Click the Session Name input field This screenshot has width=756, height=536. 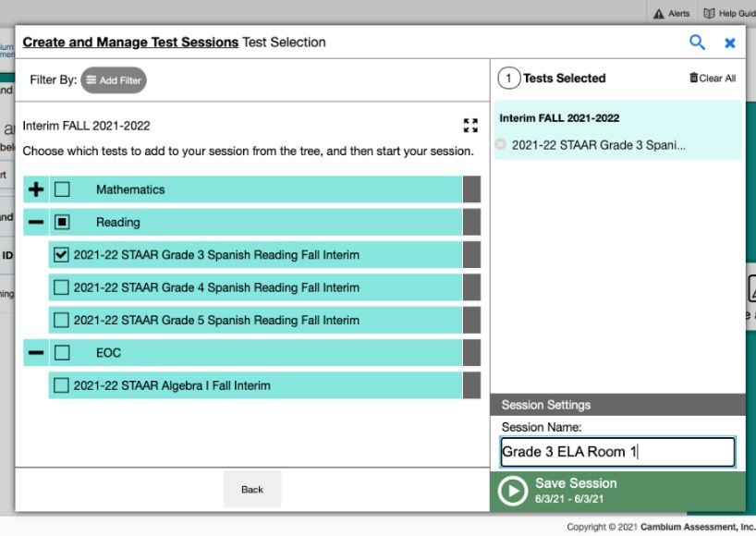(617, 452)
